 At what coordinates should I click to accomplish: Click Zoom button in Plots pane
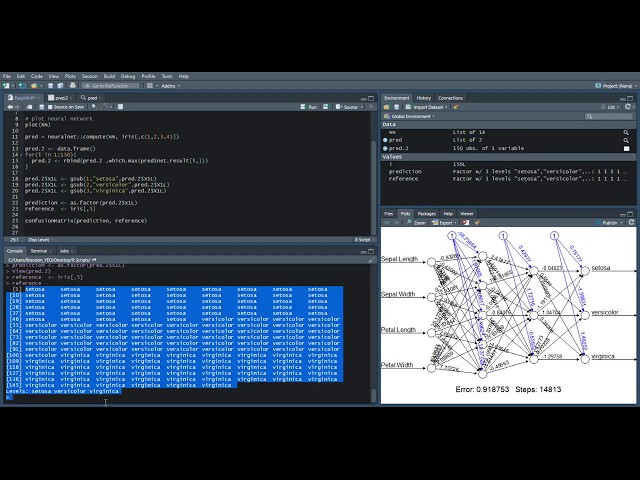(x=416, y=222)
